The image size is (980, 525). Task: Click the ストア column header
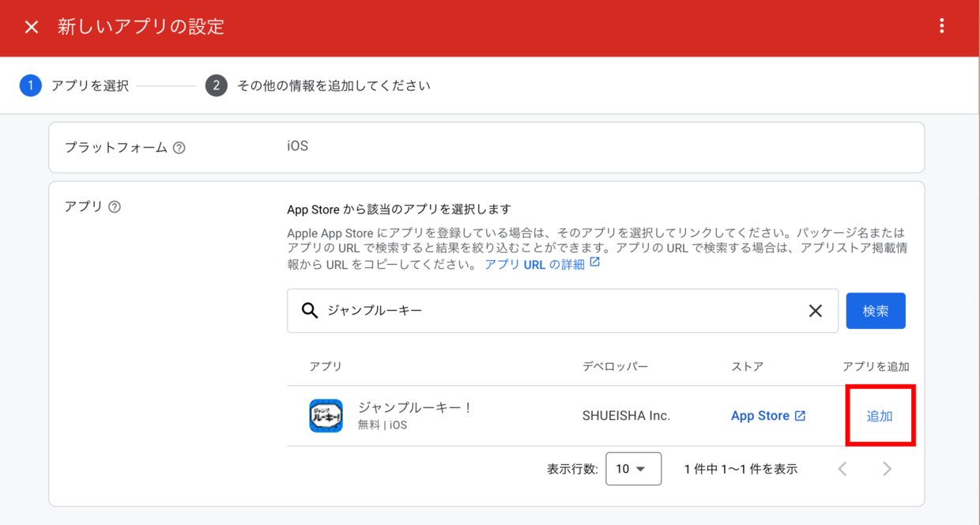point(747,367)
